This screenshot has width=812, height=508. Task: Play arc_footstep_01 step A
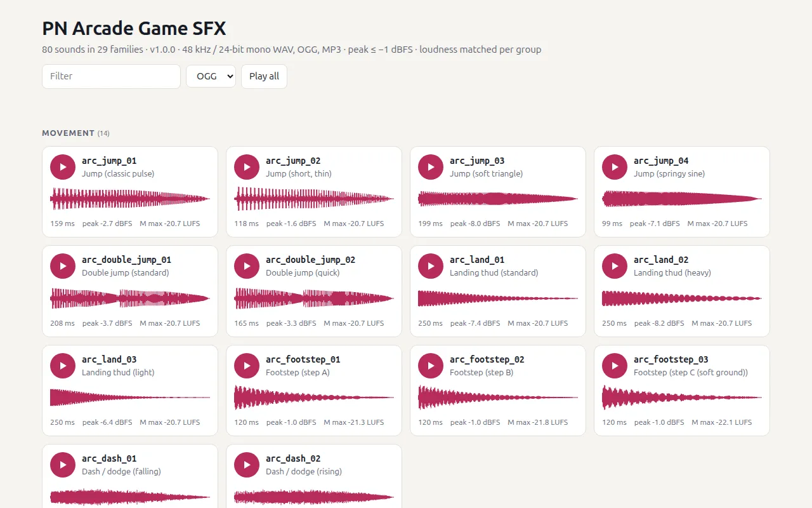click(x=247, y=366)
